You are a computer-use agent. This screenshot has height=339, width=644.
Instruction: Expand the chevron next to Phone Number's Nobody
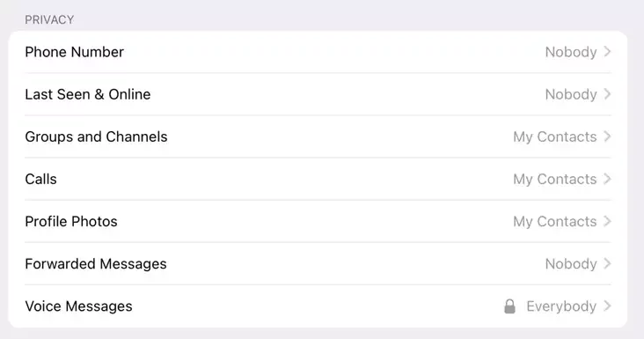click(607, 52)
